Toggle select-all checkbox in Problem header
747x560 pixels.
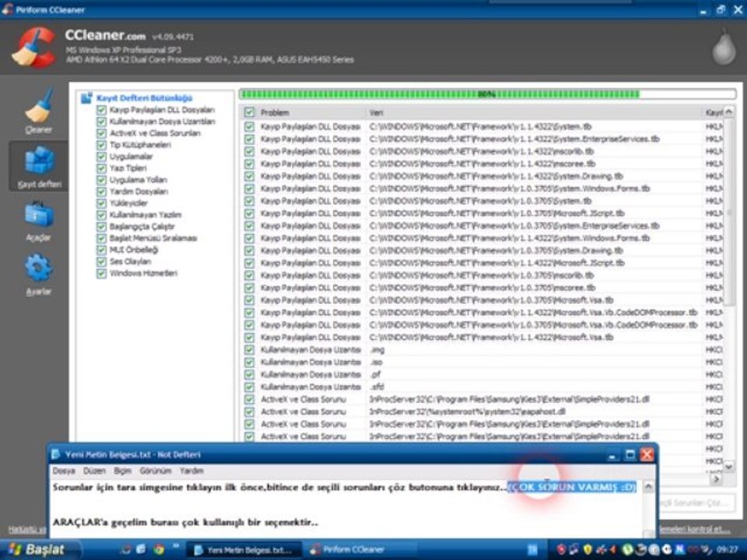(x=249, y=112)
